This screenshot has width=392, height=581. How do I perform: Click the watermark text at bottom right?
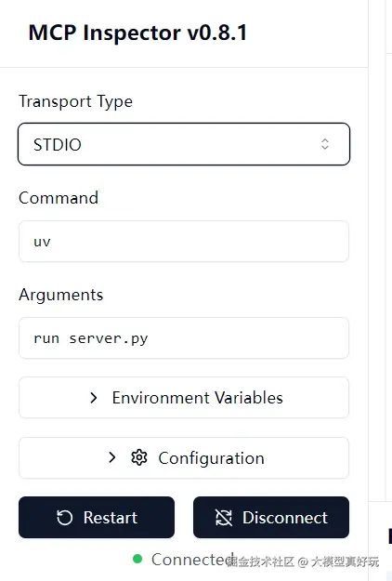coord(303,561)
